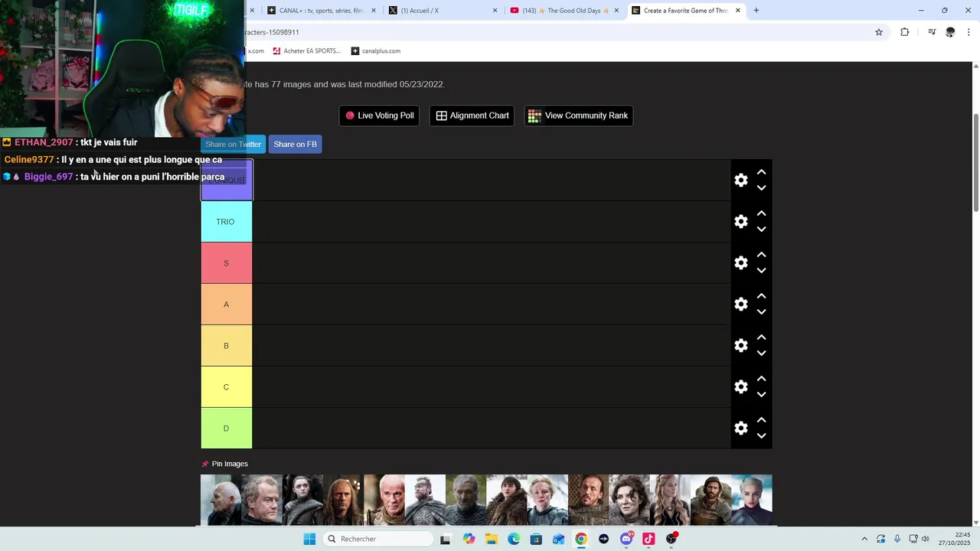The image size is (980, 551).
Task: Open the canalplus.com bookmark
Action: (x=376, y=51)
